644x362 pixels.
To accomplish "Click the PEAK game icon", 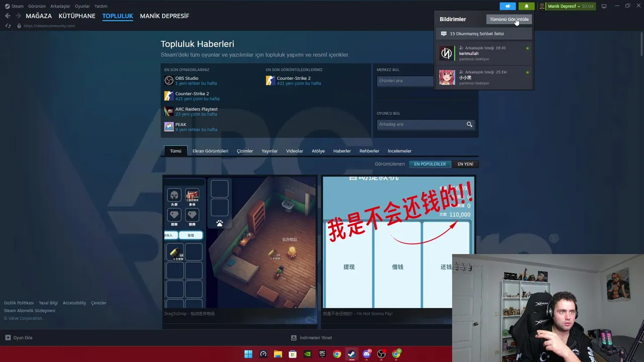I will coord(169,127).
